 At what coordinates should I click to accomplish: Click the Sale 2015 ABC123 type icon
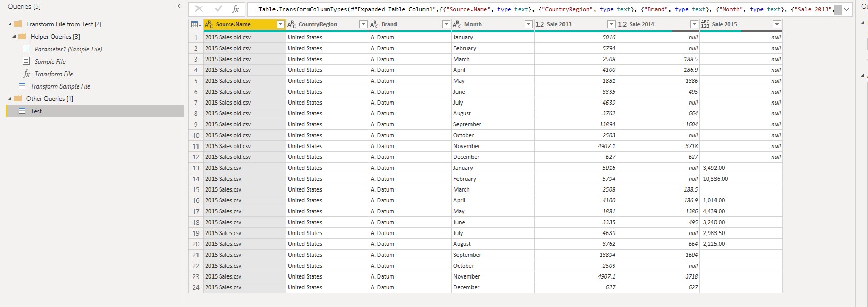pos(705,24)
